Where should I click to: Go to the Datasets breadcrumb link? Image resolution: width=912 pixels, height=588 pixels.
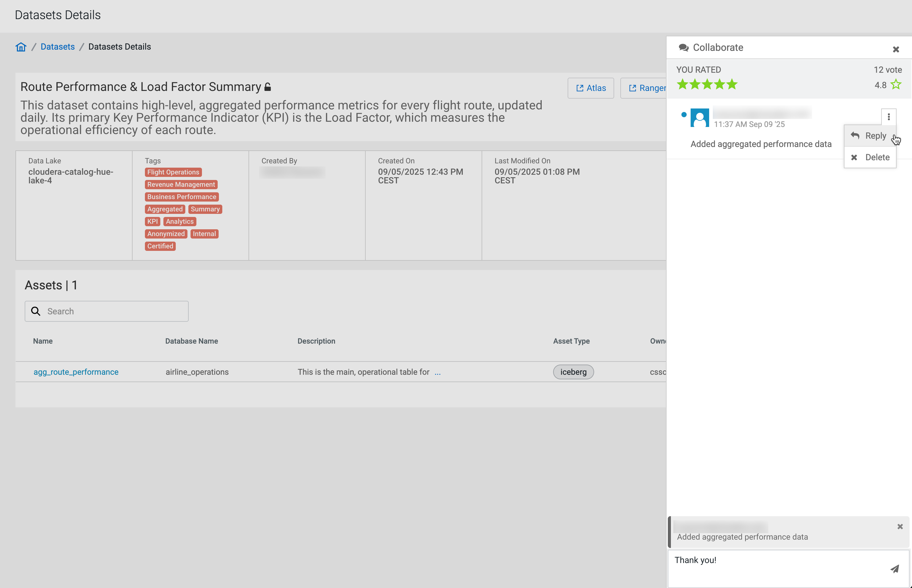click(x=58, y=47)
